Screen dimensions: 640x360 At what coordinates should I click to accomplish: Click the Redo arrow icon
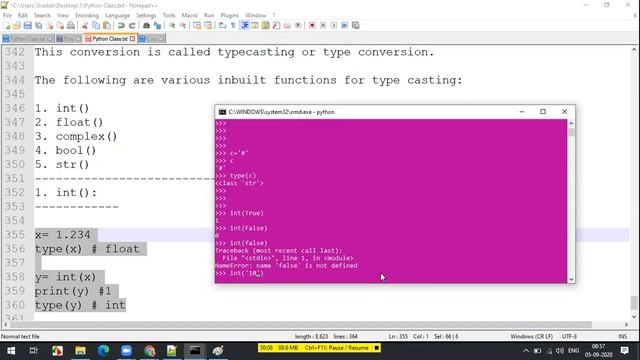coord(132,26)
